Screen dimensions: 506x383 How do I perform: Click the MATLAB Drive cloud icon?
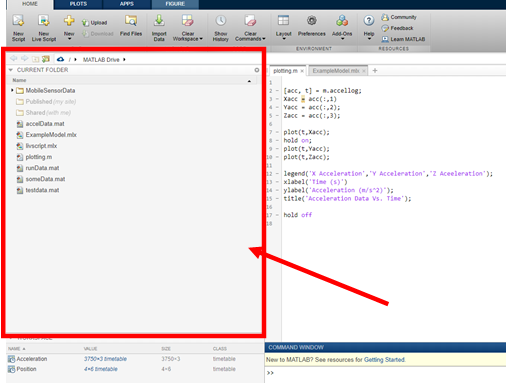(x=60, y=59)
